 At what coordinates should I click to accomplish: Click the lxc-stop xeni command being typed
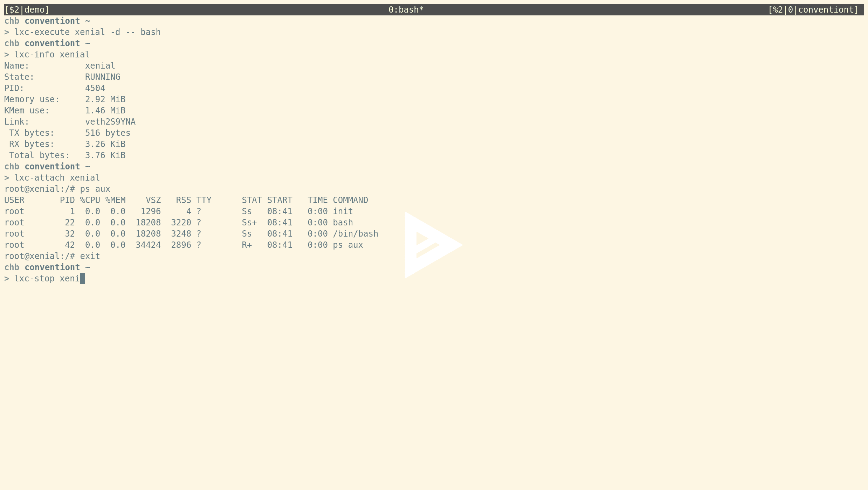click(x=47, y=279)
